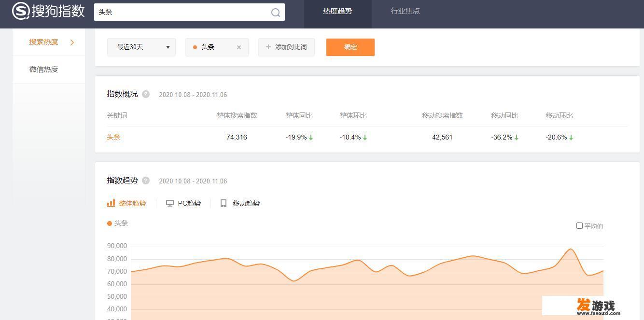Click the 头条 keyword link in table
The width and height of the screenshot is (644, 320).
pyautogui.click(x=113, y=137)
